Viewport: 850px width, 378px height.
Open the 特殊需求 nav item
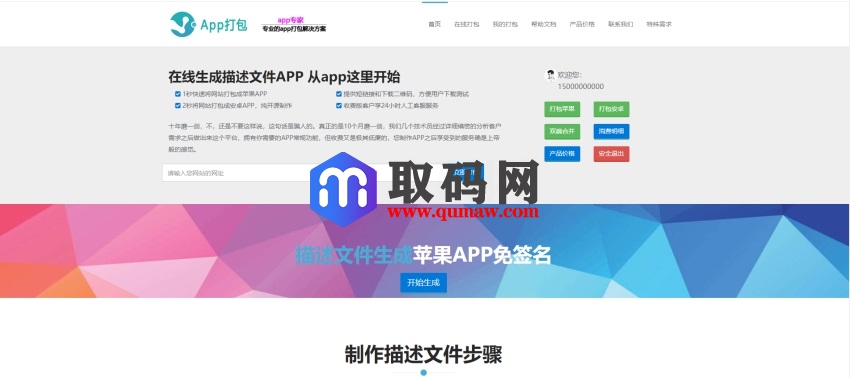[659, 24]
